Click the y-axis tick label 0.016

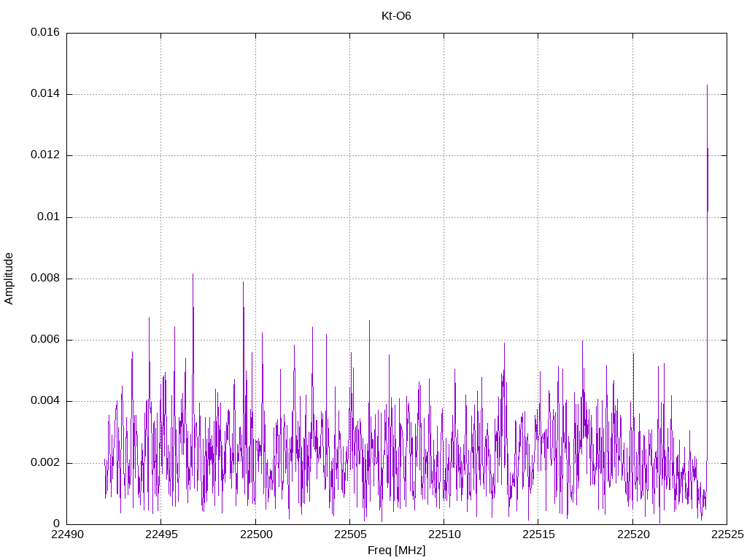(44, 33)
